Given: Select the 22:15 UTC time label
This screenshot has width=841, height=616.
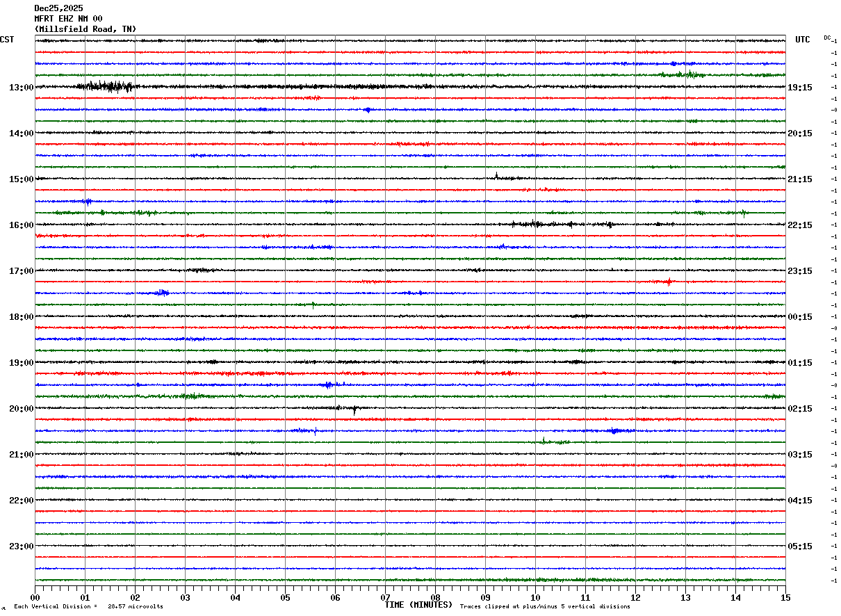Looking at the screenshot, I should coord(799,225).
